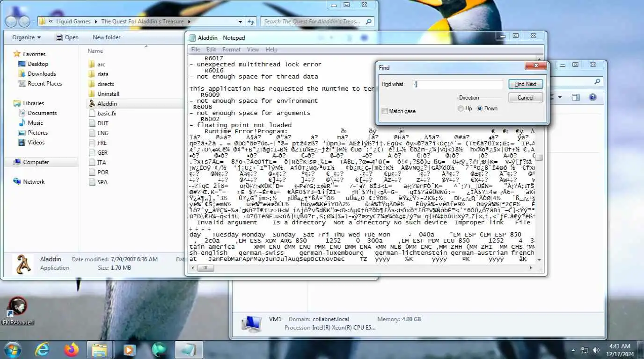Show hidden tray icons arrow
The width and height of the screenshot is (644, 359).
tap(573, 350)
